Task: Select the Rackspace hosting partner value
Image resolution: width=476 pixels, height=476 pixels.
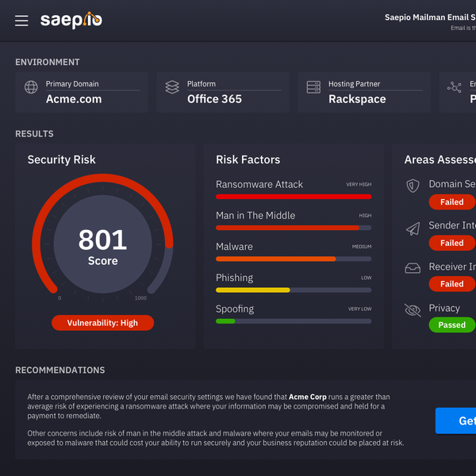Action: 357,99
